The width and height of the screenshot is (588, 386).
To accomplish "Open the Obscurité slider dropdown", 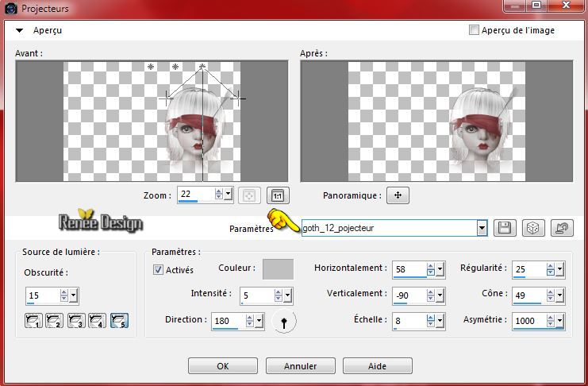I will (74, 295).
